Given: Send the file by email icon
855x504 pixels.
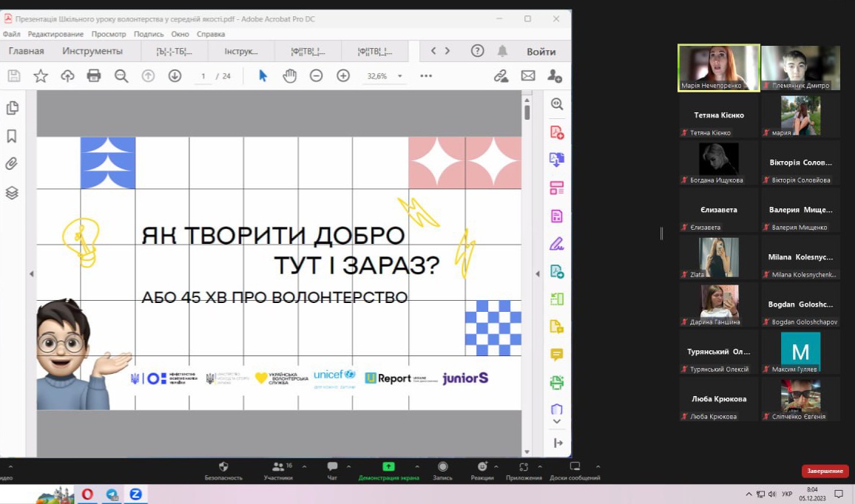Looking at the screenshot, I should [x=527, y=75].
